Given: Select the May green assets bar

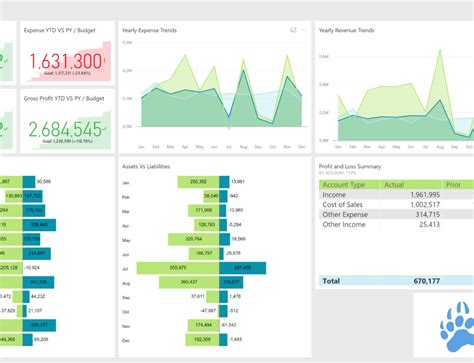Looking at the screenshot, I should [x=194, y=239].
